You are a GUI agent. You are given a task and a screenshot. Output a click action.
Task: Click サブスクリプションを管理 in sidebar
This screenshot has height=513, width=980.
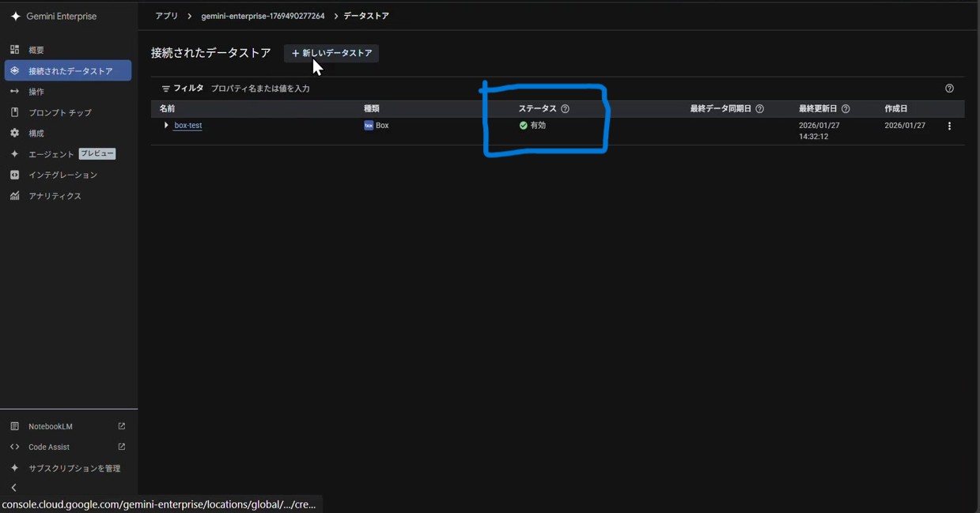click(74, 469)
